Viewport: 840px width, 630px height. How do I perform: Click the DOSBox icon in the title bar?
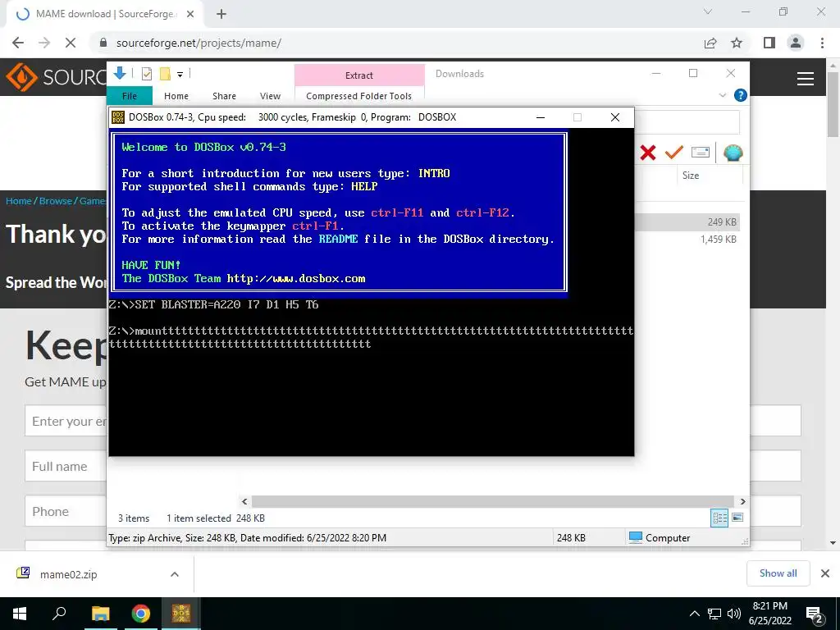click(x=118, y=117)
